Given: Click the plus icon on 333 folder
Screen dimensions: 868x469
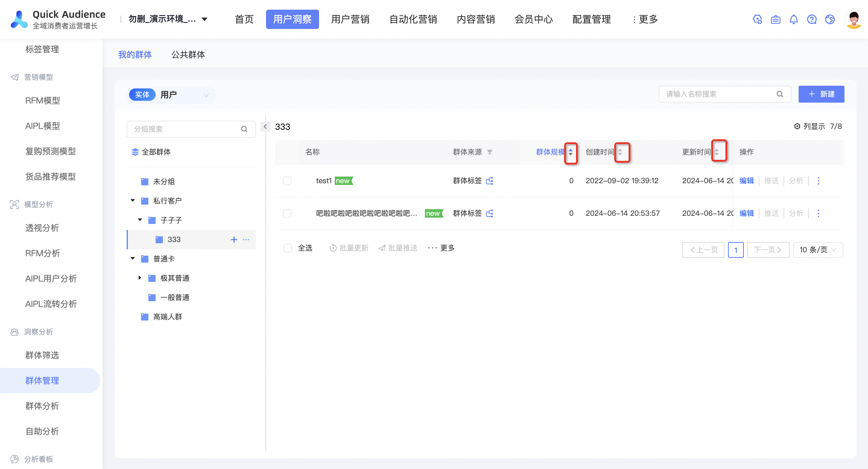Looking at the screenshot, I should [234, 240].
